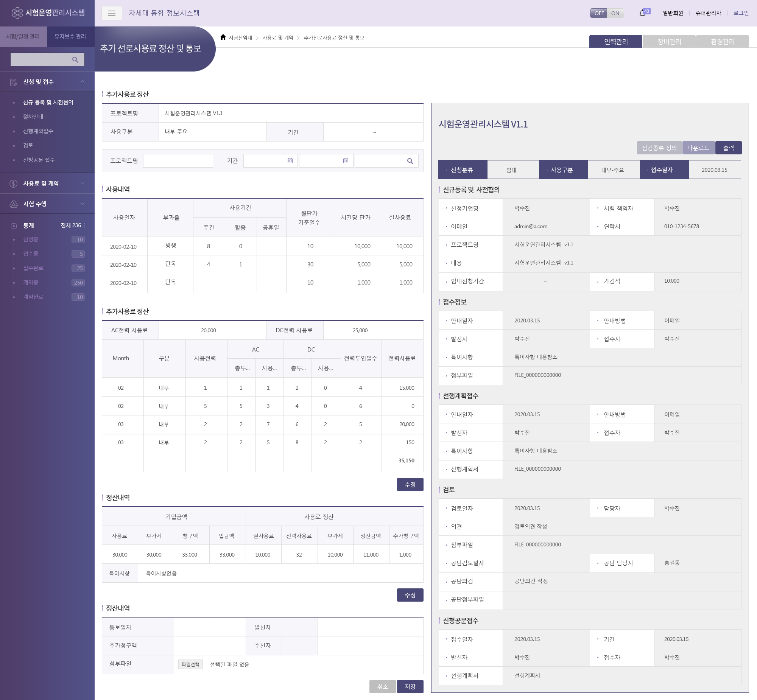Select the 환경관리 tab
The height and width of the screenshot is (700, 757).
pos(723,41)
